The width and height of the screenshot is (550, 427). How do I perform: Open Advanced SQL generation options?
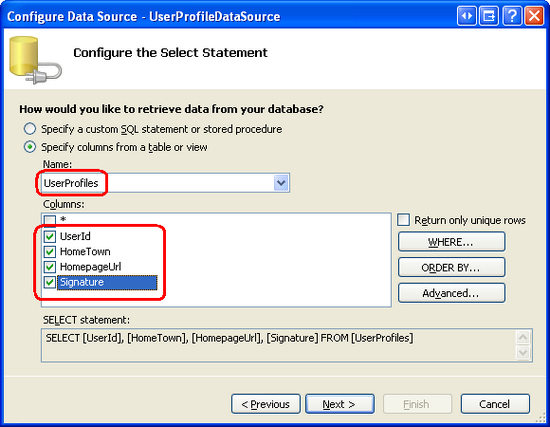tap(451, 293)
